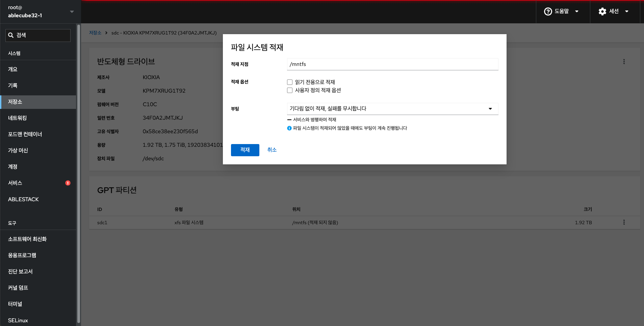Expand the host selector root@ablecube32-1
Screen dimensions: 644x326
tap(72, 11)
